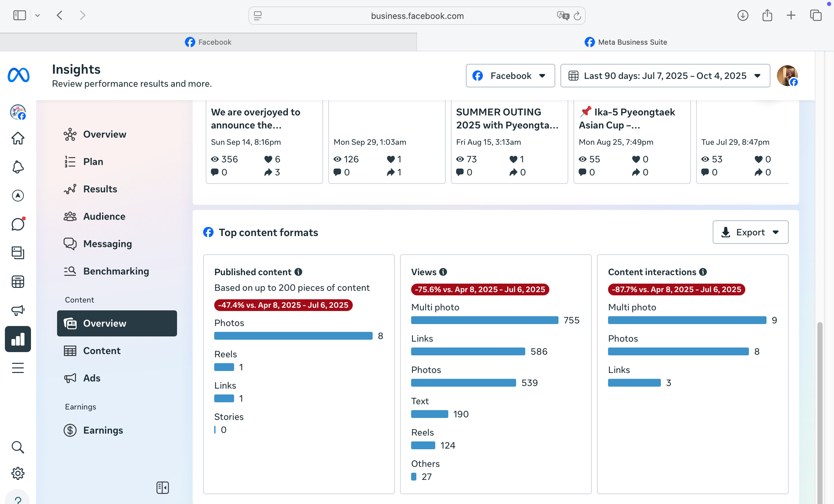This screenshot has width=834, height=504.
Task: Open the Earnings page link
Action: pos(103,430)
